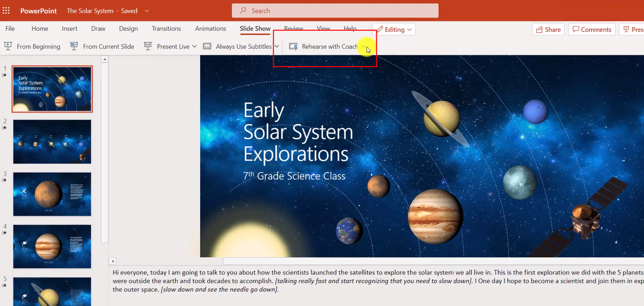Screen dimensions: 644x306
Task: Click the Present button at top right
Action: point(632,30)
